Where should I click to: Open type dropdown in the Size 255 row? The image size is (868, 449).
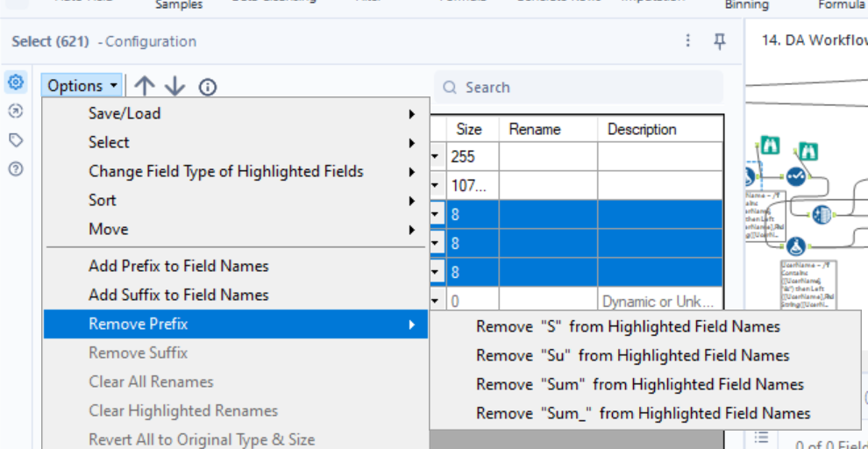point(436,157)
